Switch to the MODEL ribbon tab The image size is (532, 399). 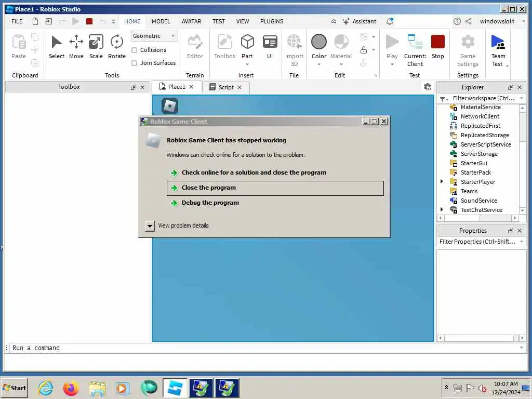click(161, 21)
